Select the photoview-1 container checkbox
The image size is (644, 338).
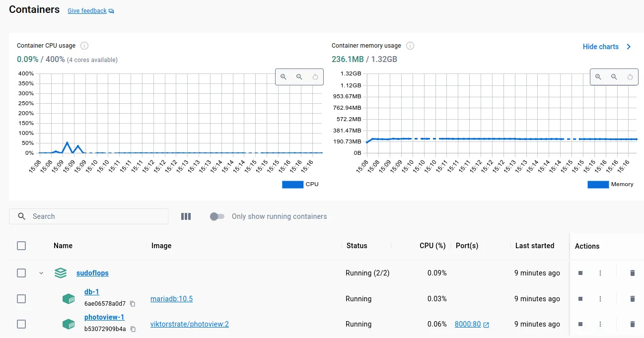21,324
